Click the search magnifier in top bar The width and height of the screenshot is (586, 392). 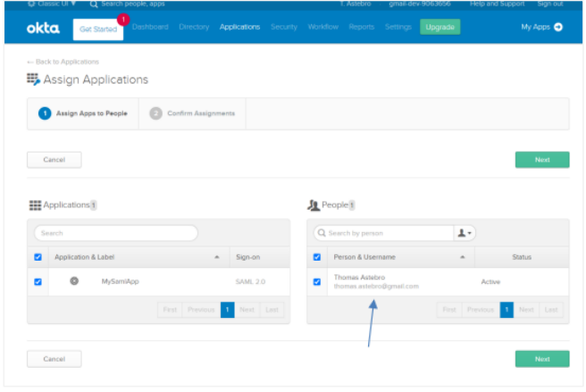[94, 4]
